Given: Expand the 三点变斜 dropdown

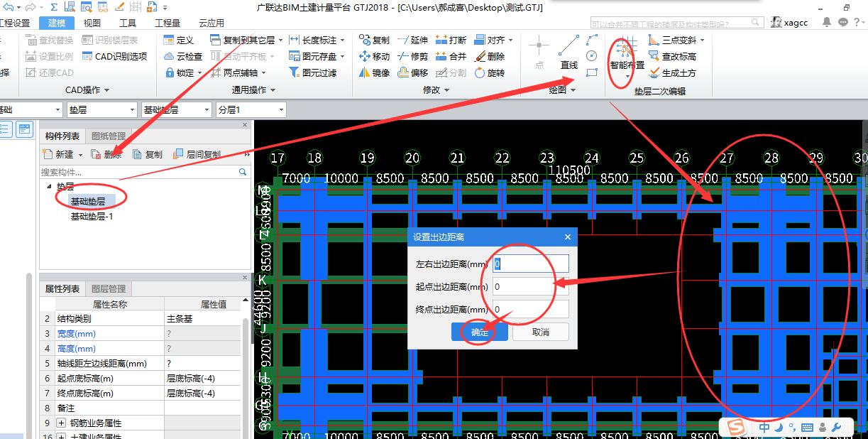Looking at the screenshot, I should click(702, 40).
